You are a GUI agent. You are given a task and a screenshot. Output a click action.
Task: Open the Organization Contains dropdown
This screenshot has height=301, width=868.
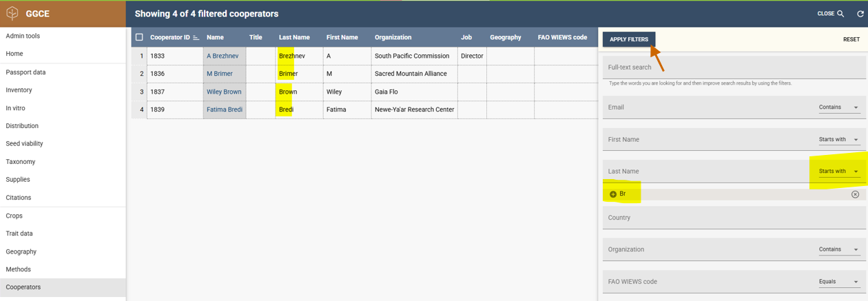[838, 249]
